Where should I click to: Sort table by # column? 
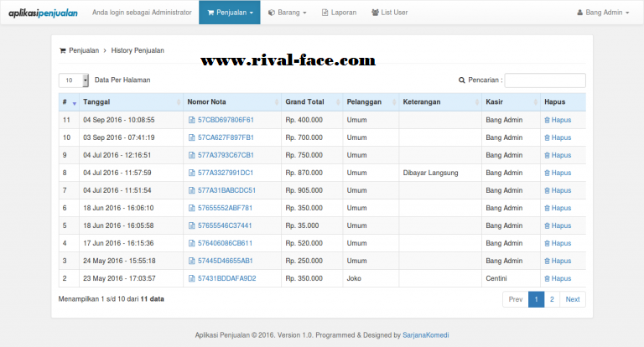(69, 102)
